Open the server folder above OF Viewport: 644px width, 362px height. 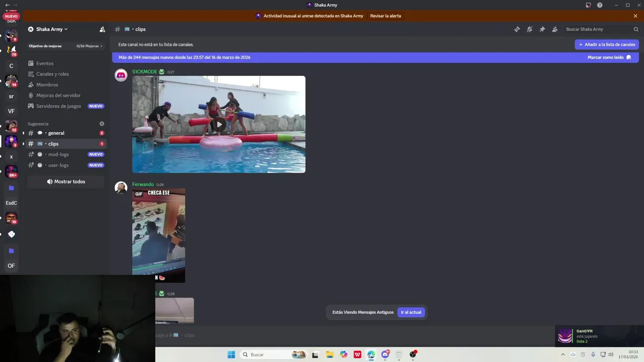pyautogui.click(x=11, y=250)
